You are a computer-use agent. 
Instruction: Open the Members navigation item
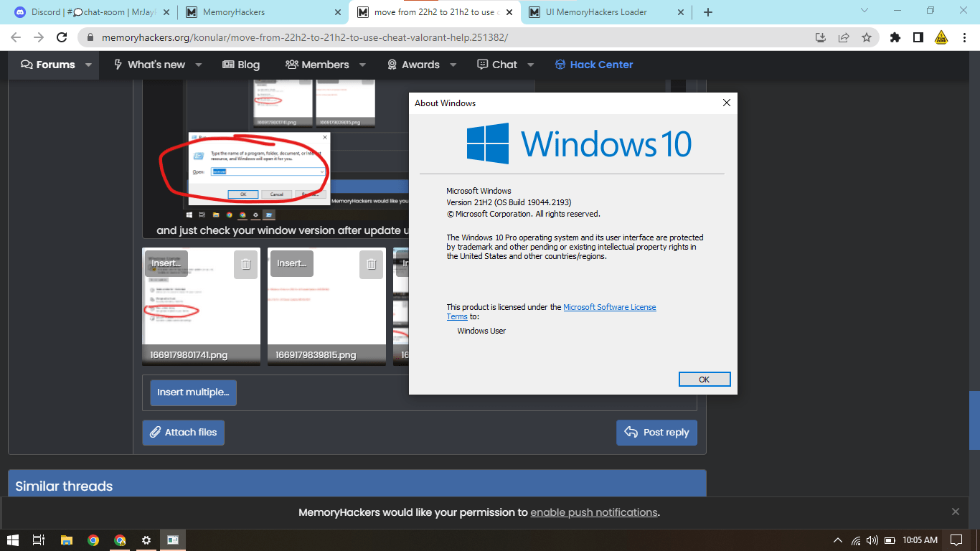[x=317, y=65]
